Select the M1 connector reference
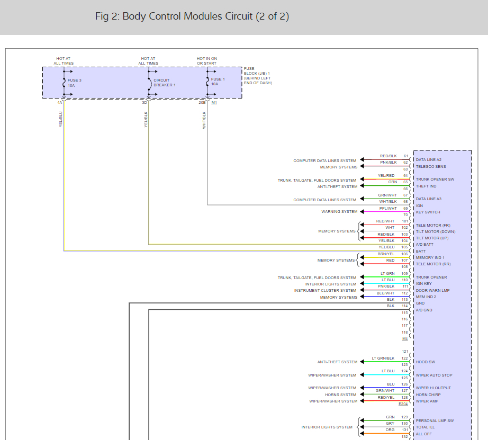 pyautogui.click(x=214, y=103)
